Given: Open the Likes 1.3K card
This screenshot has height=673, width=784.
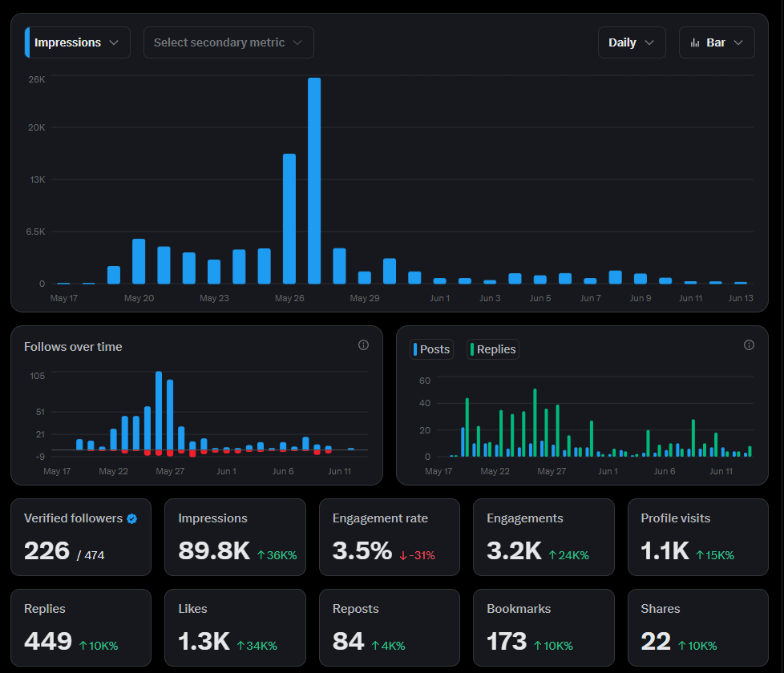Looking at the screenshot, I should (x=235, y=627).
